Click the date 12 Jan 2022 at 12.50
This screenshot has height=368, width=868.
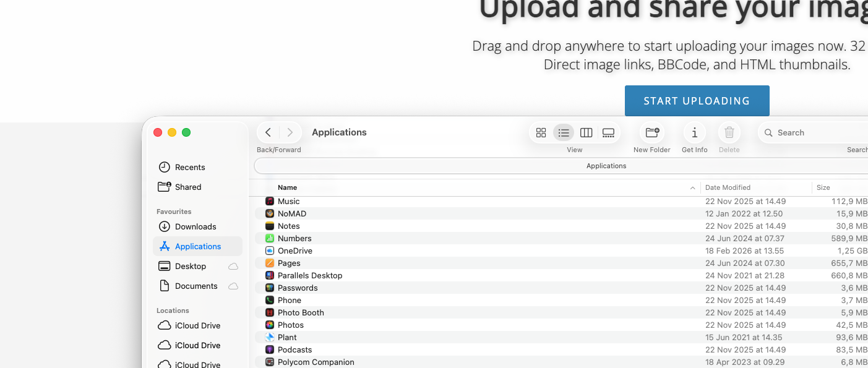pyautogui.click(x=744, y=213)
